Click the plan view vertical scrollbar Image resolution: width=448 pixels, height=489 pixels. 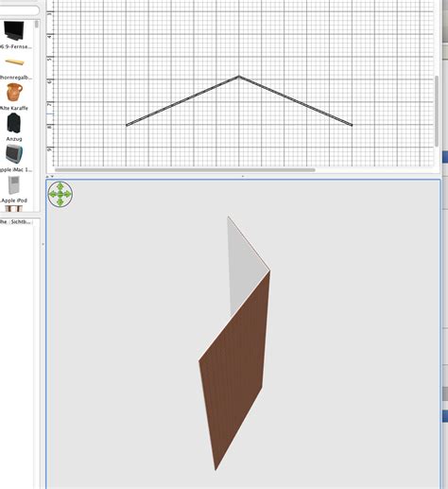click(437, 111)
